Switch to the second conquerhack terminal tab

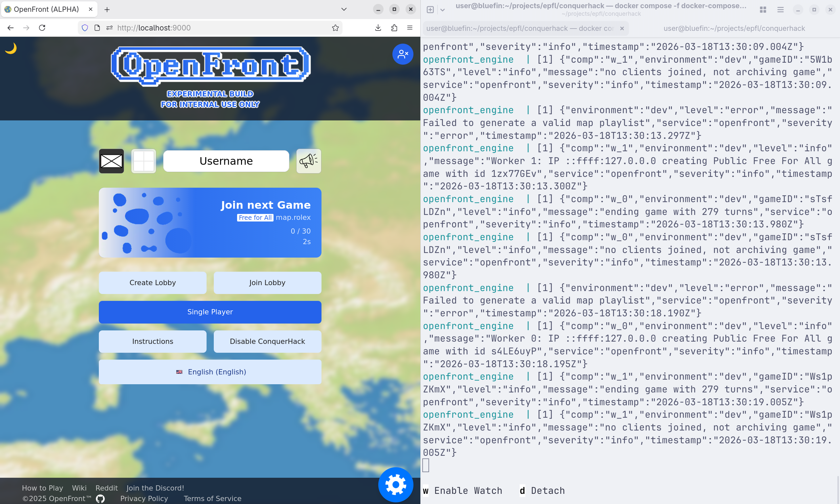click(734, 29)
